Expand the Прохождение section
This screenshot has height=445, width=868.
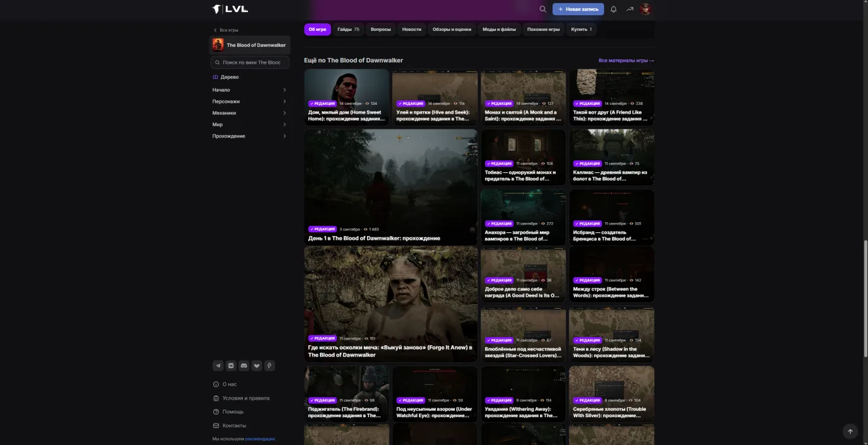point(250,136)
